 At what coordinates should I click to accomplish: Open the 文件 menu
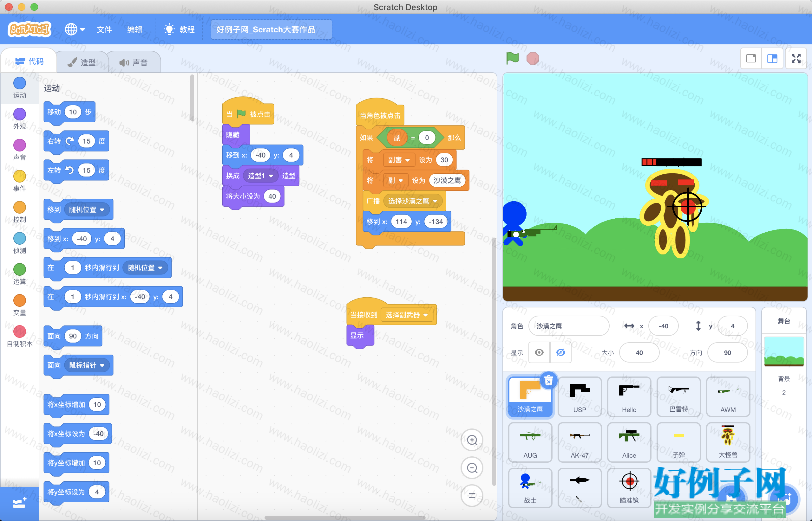tap(104, 29)
